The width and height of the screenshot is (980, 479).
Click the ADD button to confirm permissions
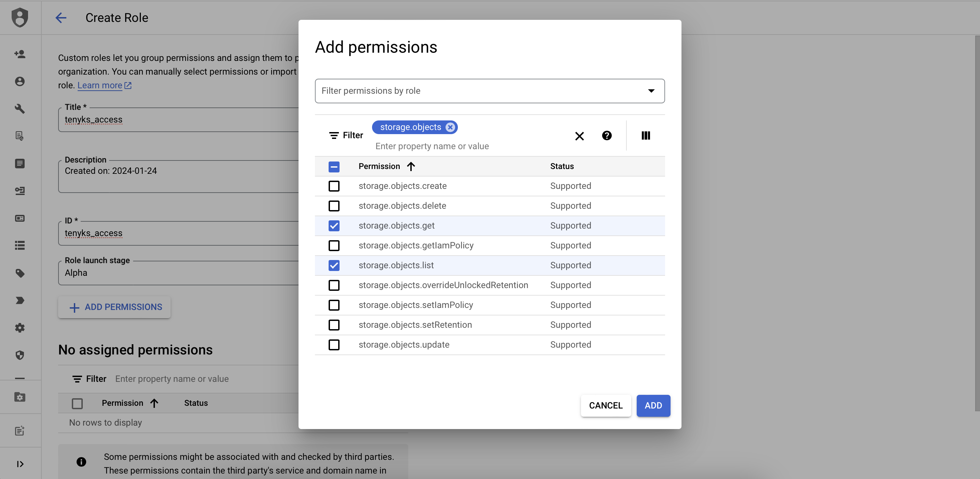pyautogui.click(x=653, y=405)
